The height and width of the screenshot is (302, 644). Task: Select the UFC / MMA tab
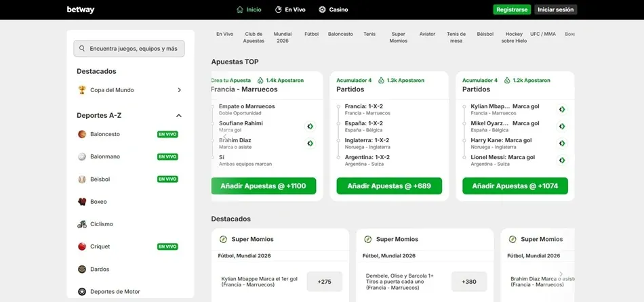pos(543,34)
